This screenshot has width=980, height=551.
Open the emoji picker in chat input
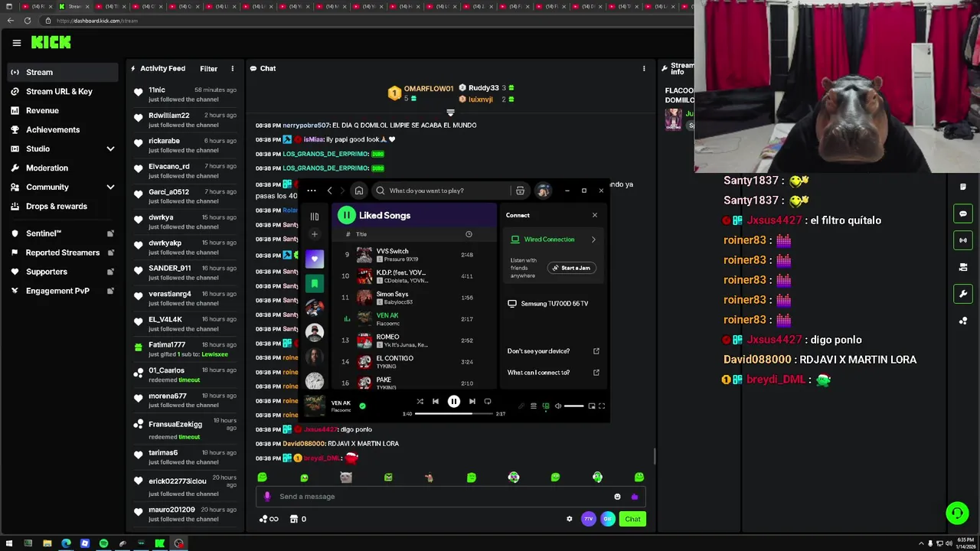tap(617, 497)
